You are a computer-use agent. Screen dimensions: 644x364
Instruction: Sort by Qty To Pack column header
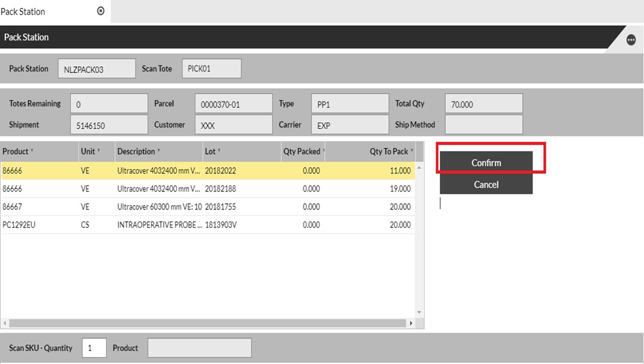[389, 151]
